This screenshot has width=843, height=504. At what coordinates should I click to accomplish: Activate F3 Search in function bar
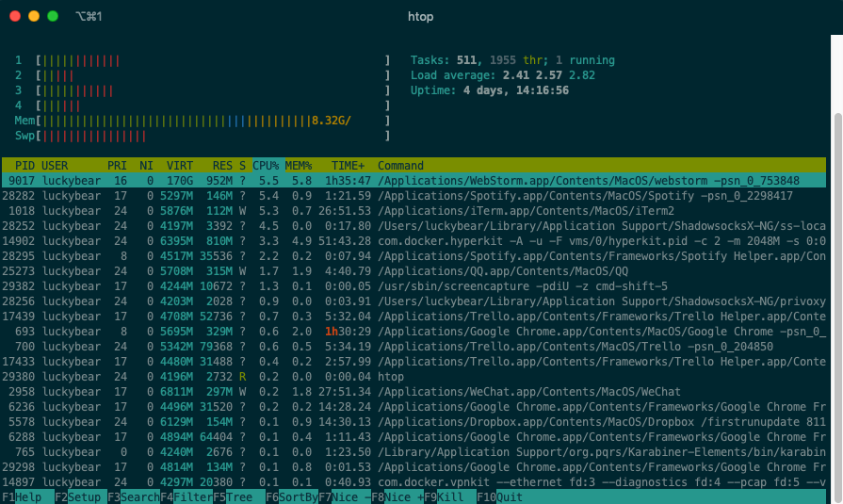[x=133, y=496]
